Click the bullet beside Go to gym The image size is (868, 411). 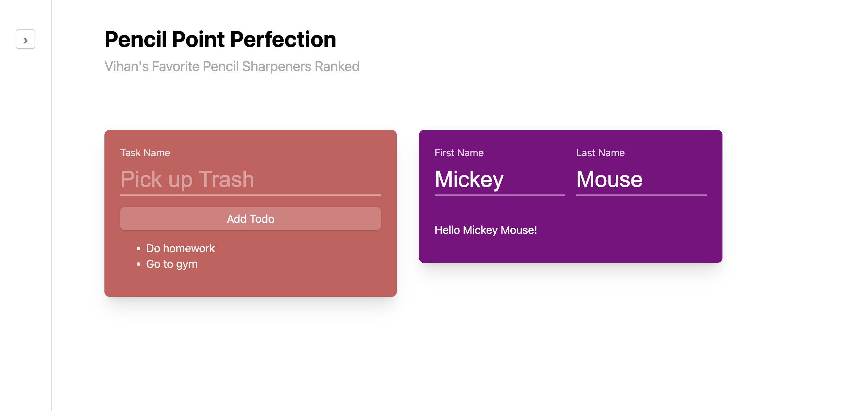point(138,265)
